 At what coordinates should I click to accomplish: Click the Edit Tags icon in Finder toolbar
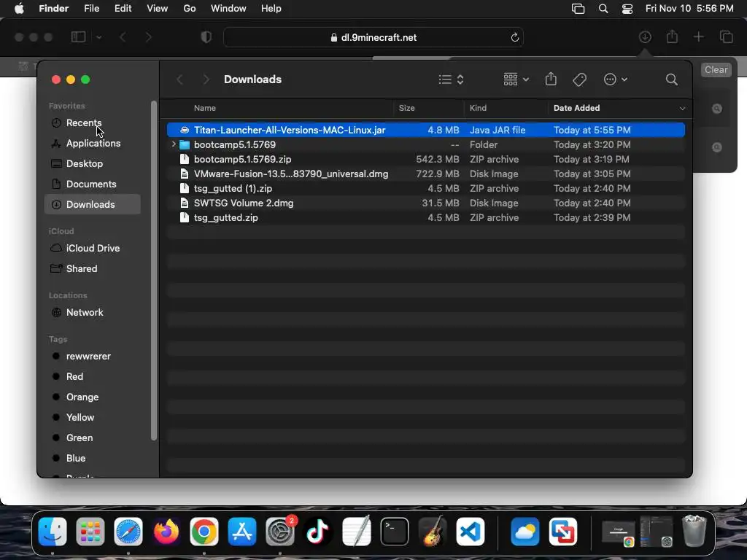click(579, 79)
